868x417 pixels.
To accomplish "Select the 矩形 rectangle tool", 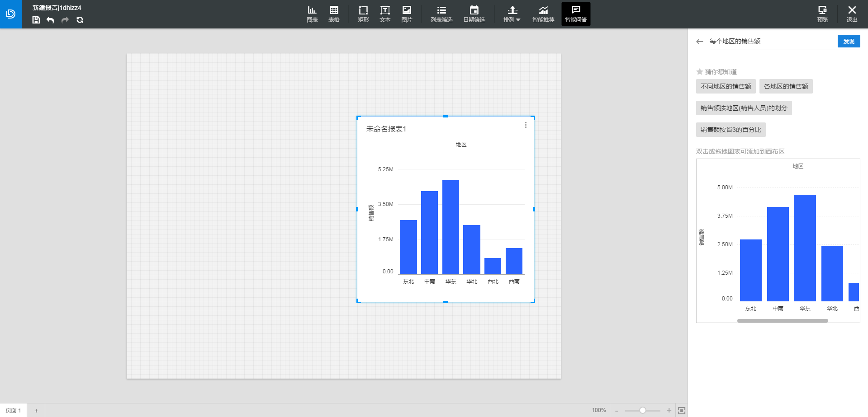I will coord(363,14).
